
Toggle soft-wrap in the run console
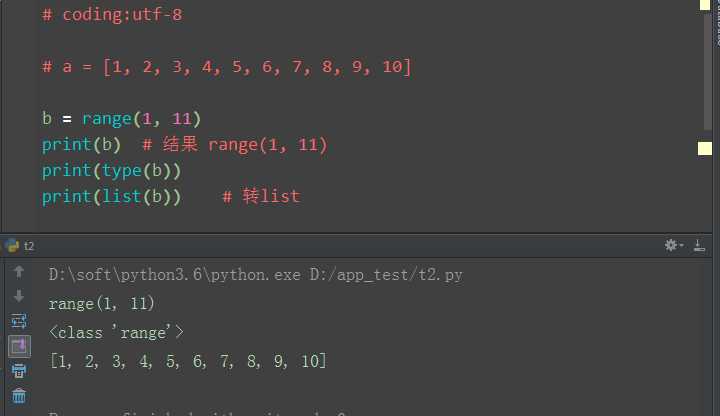coord(19,321)
